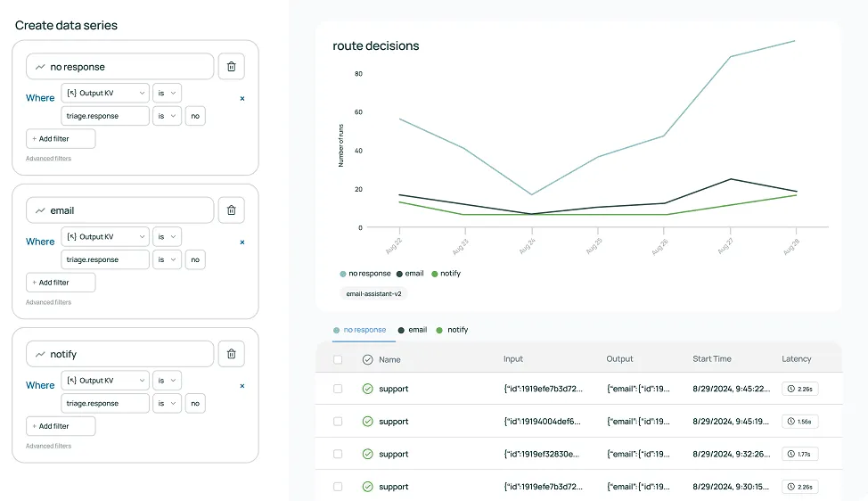The width and height of the screenshot is (868, 501).
Task: Remove filter with x in 'no response' series
Action: (x=242, y=98)
